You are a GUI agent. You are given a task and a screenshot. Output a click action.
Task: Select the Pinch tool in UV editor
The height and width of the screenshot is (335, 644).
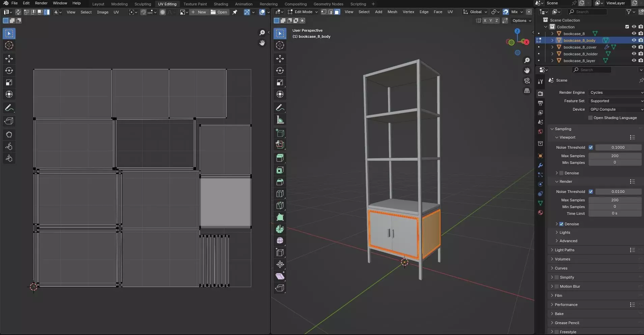click(x=9, y=158)
